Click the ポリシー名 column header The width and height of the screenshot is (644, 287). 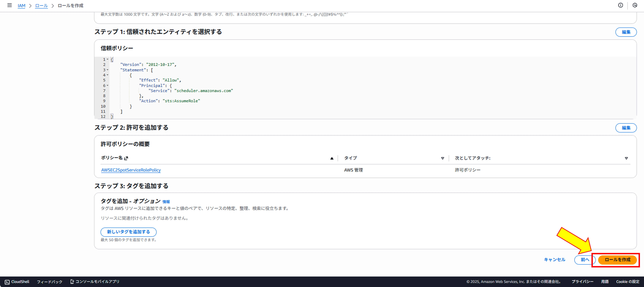112,158
